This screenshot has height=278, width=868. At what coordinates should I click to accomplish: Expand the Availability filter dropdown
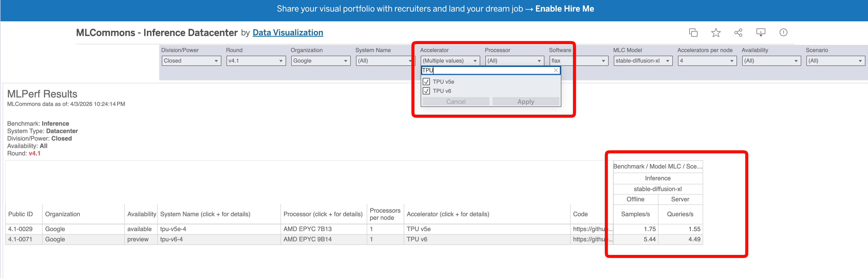tap(771, 61)
